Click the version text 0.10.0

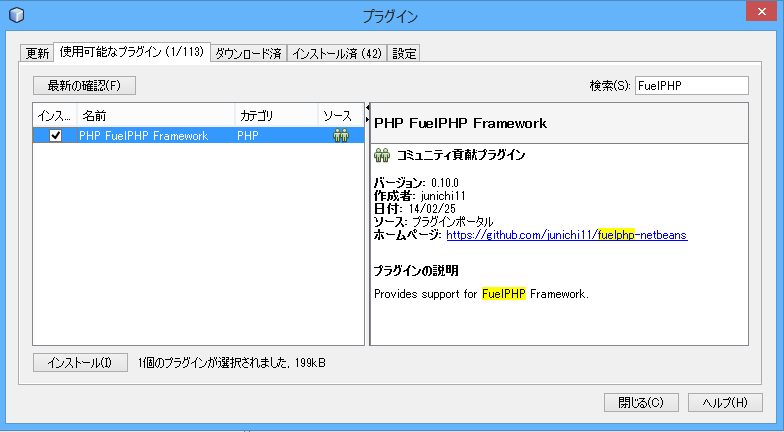(x=444, y=182)
